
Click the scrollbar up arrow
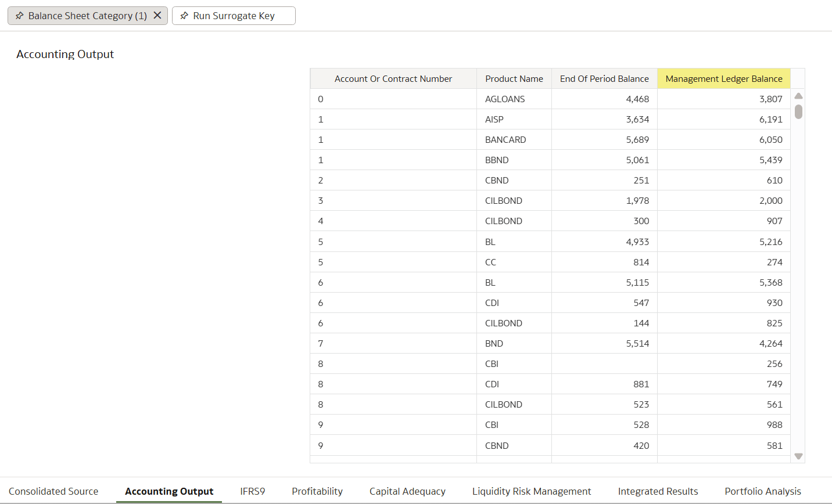coord(798,95)
